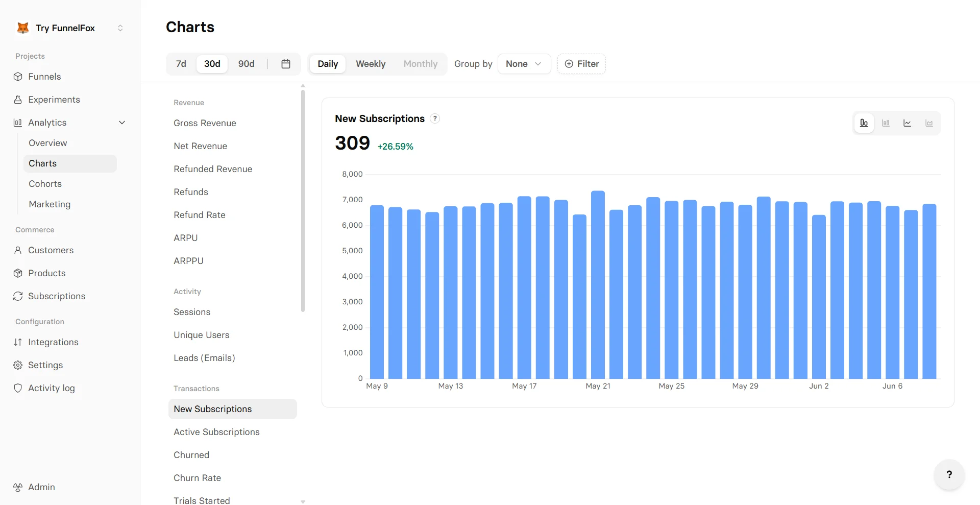
Task: Click the Products box icon
Action: (18, 273)
